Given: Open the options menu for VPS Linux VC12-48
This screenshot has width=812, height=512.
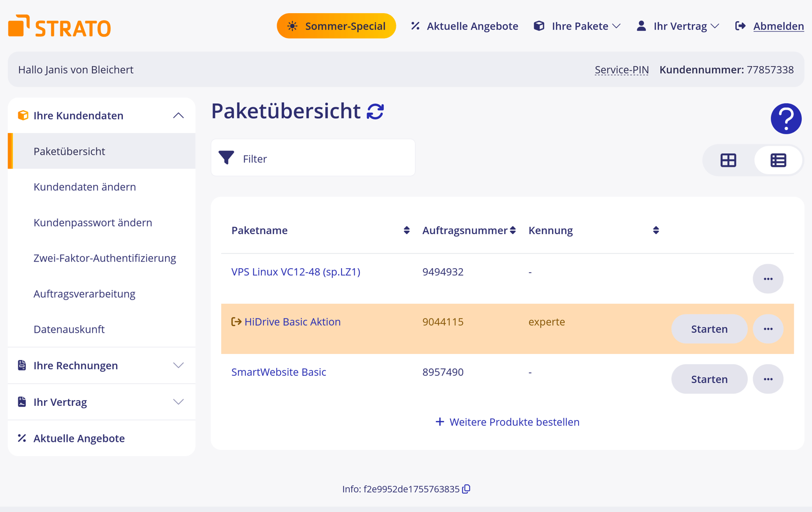Looking at the screenshot, I should click(768, 278).
